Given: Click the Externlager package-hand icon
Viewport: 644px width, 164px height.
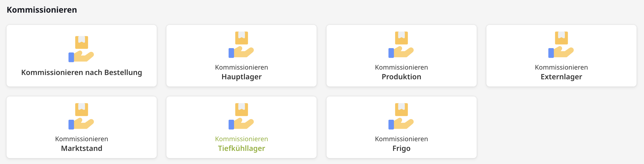Looking at the screenshot, I should pyautogui.click(x=561, y=45).
